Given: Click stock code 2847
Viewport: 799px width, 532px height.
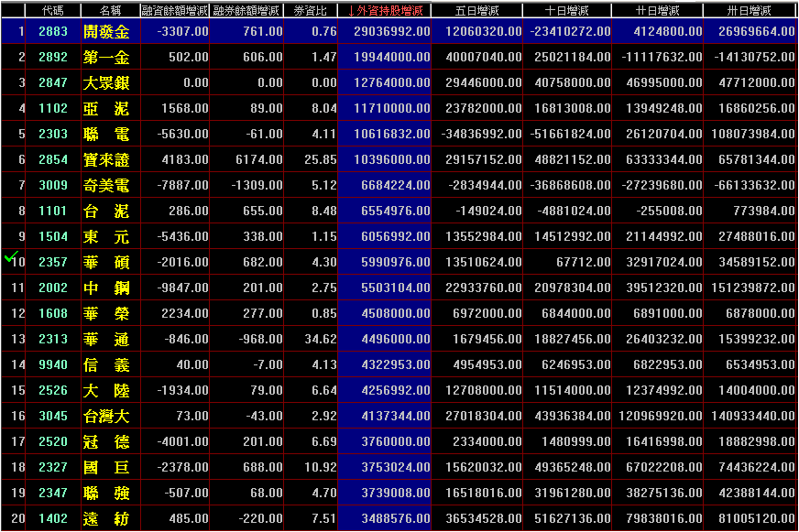Looking at the screenshot, I should point(53,82).
